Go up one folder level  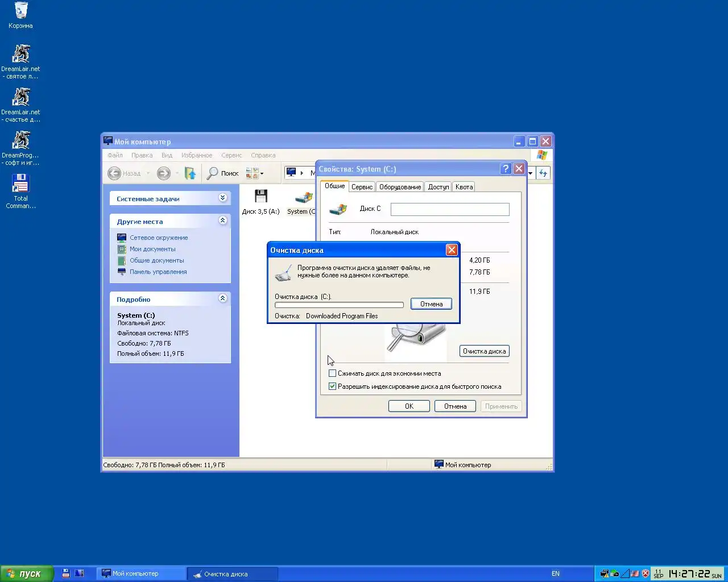(x=190, y=173)
